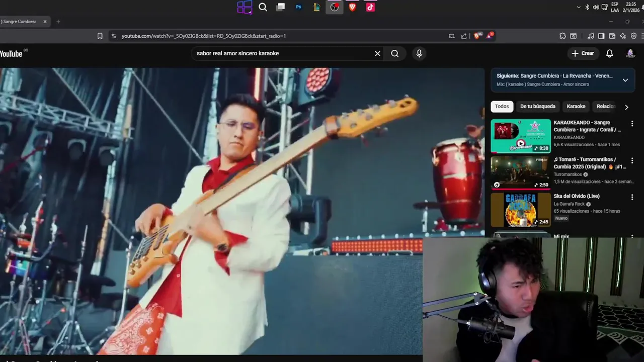
Task: Start voice search with microphone
Action: tap(419, 53)
